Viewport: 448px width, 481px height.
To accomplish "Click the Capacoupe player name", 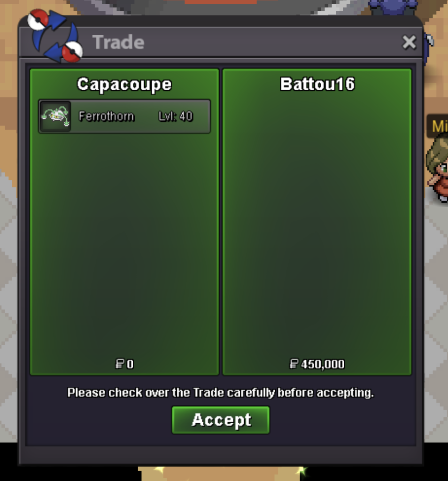I will (x=124, y=85).
